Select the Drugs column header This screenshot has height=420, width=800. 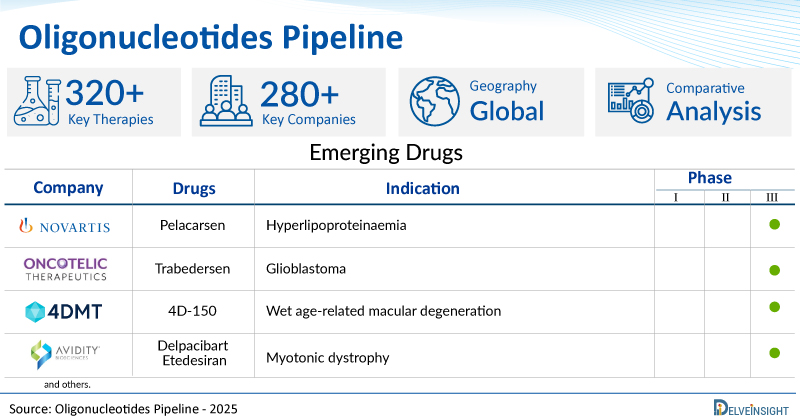tap(194, 189)
